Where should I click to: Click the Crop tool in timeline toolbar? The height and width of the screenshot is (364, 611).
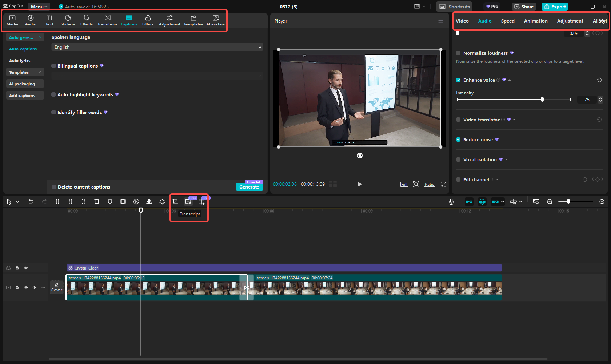tap(175, 202)
